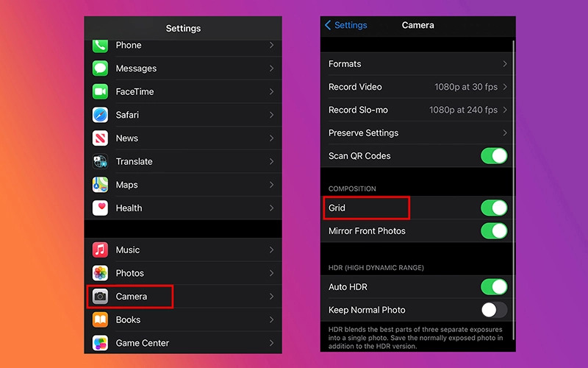Tap the FaceTime video icon

tap(100, 91)
